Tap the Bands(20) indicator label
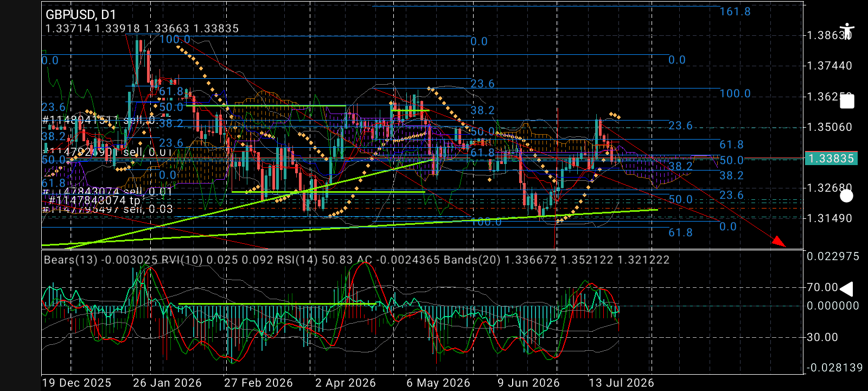Viewport: 868px width, 391px height. 557,260
